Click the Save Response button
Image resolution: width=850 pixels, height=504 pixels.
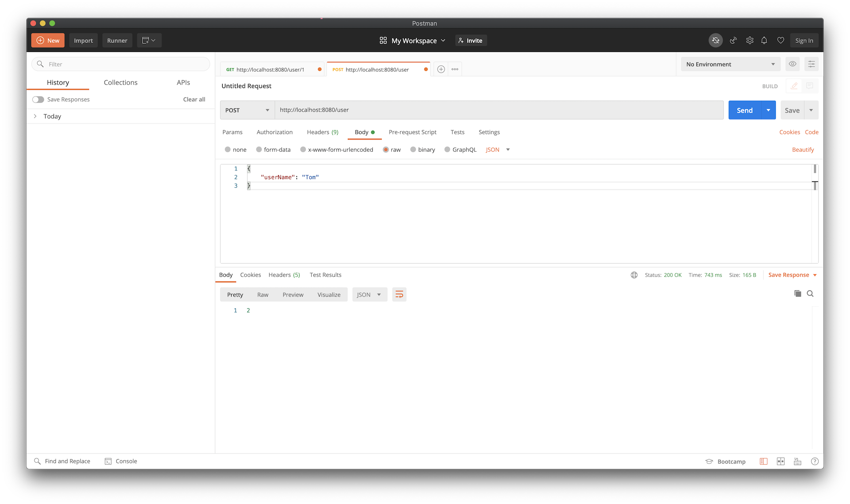point(789,275)
